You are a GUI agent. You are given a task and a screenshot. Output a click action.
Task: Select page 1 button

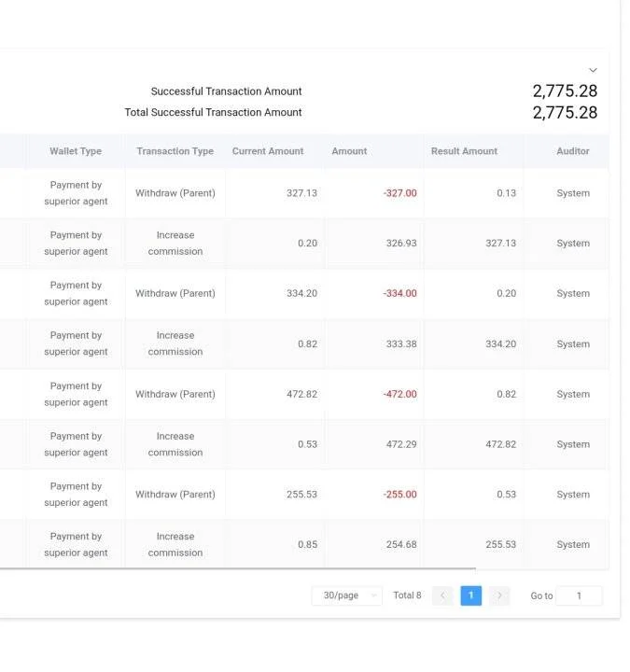pos(471,595)
